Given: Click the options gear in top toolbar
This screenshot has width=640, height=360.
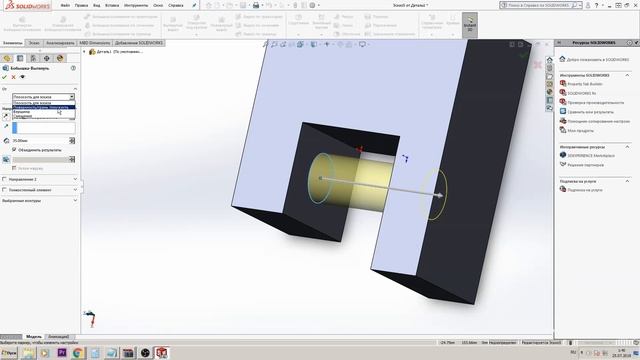Looking at the screenshot, I should pyautogui.click(x=312, y=5).
